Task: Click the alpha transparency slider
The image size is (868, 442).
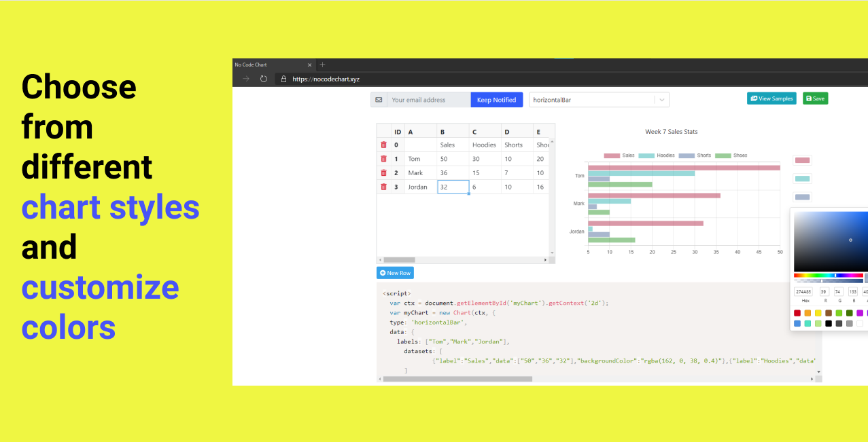Action: point(829,280)
